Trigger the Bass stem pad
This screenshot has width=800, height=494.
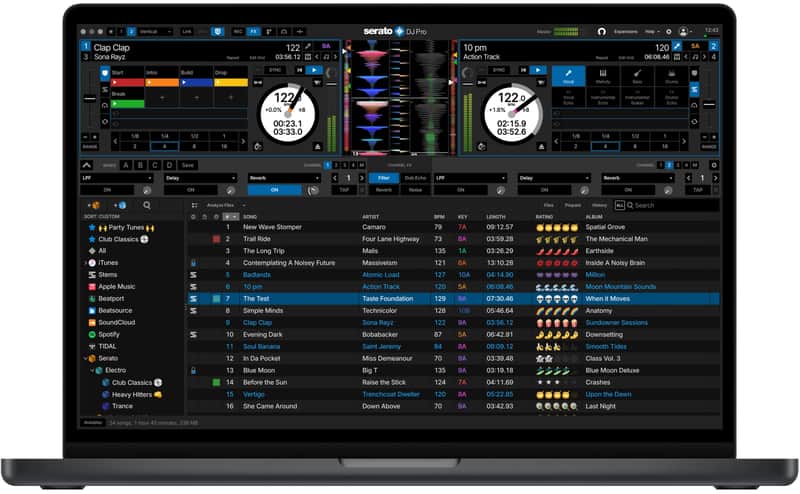click(x=637, y=76)
